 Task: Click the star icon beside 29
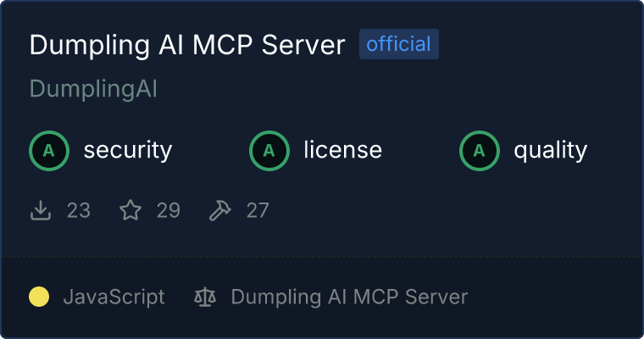click(x=130, y=210)
